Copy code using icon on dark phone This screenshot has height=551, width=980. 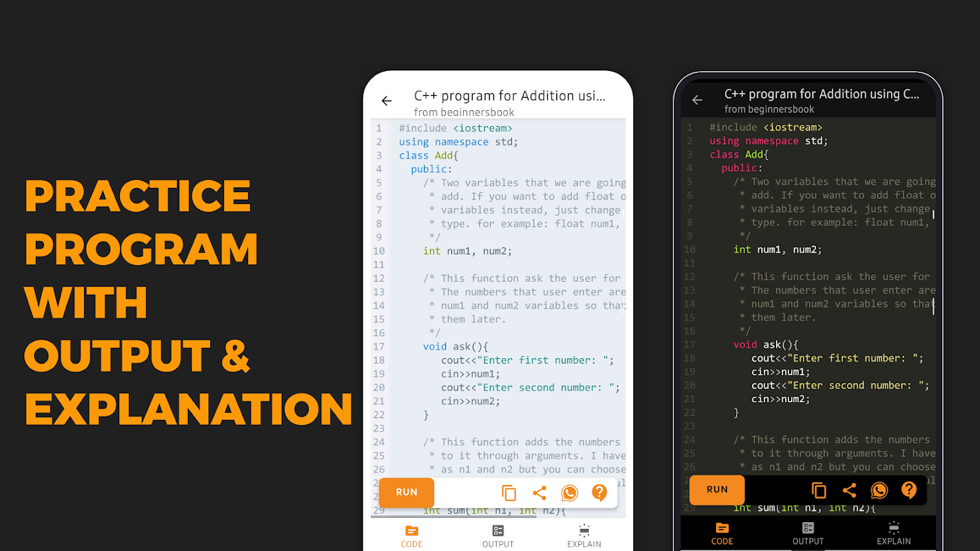(x=819, y=490)
